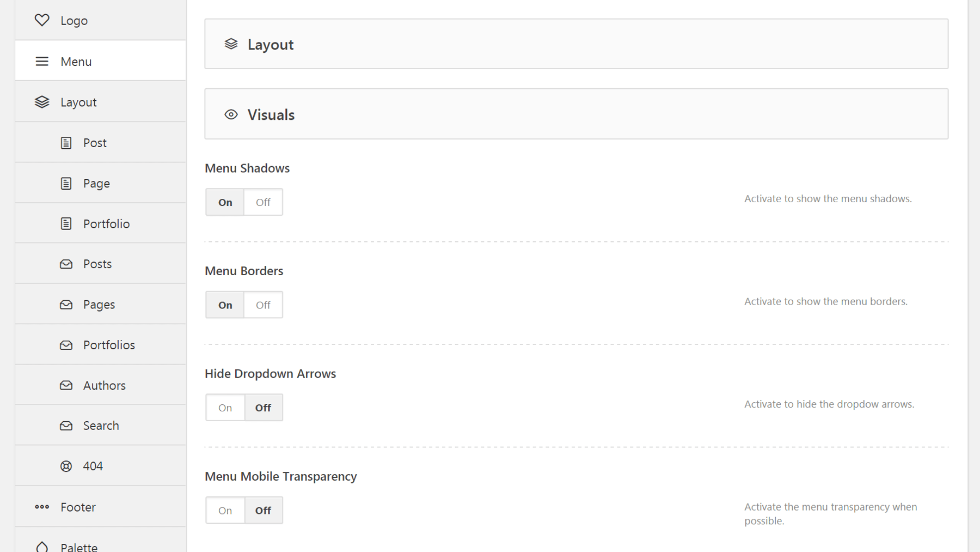Click the inbox icon next to Posts
Viewport: 980px width, 552px height.
[x=66, y=264]
